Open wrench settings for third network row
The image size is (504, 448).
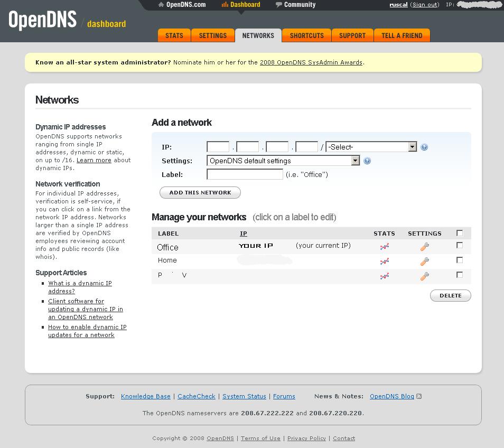pyautogui.click(x=425, y=276)
